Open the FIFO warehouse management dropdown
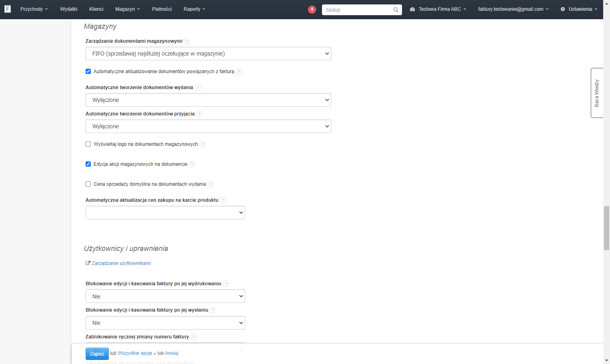 (x=208, y=54)
